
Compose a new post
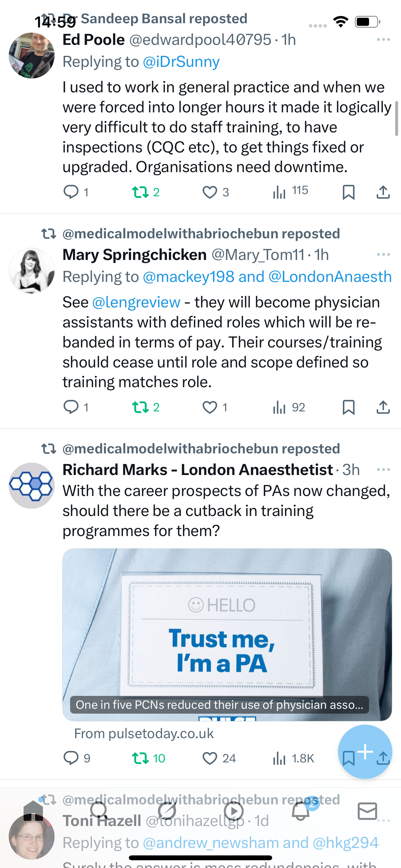pyautogui.click(x=365, y=751)
